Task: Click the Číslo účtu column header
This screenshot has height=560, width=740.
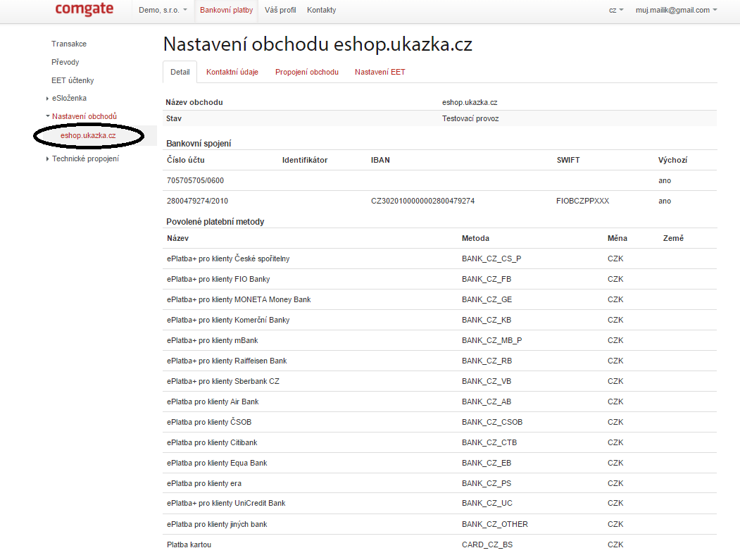Action: 185,160
